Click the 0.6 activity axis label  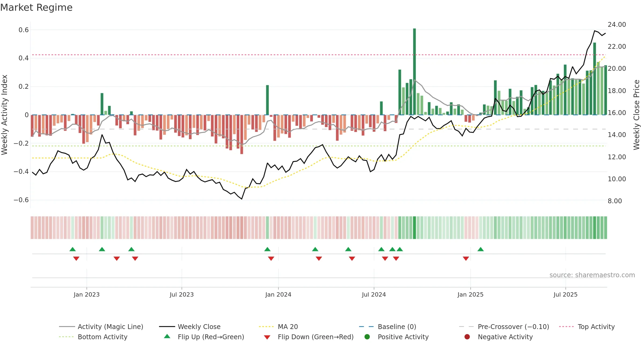pyautogui.click(x=24, y=30)
